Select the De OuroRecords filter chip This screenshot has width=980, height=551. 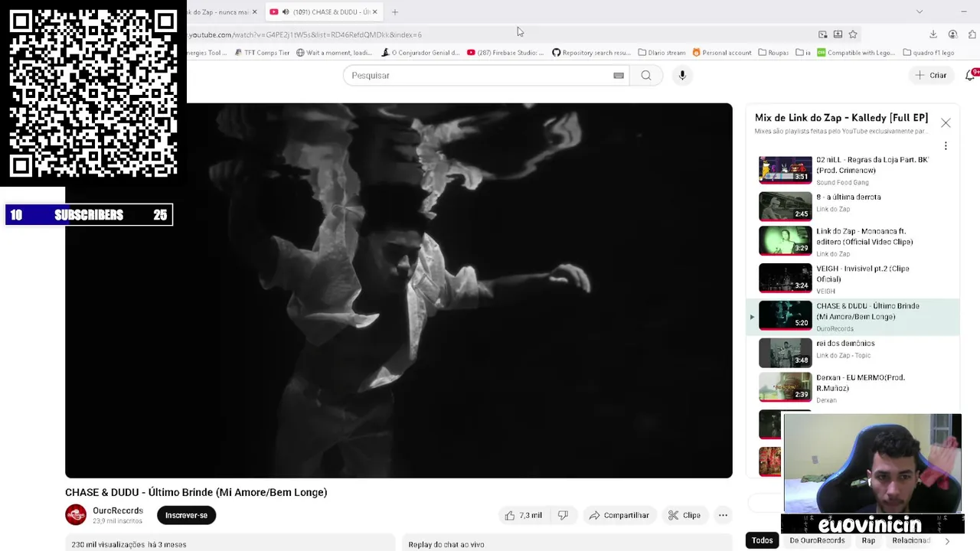click(x=817, y=540)
